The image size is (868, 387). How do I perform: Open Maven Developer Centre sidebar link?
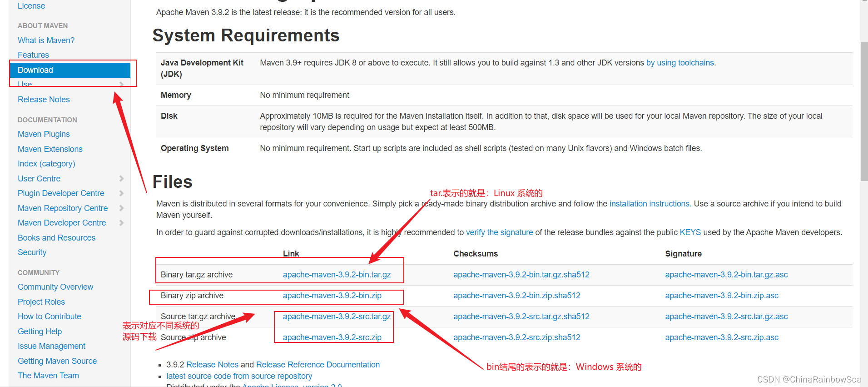pos(62,223)
